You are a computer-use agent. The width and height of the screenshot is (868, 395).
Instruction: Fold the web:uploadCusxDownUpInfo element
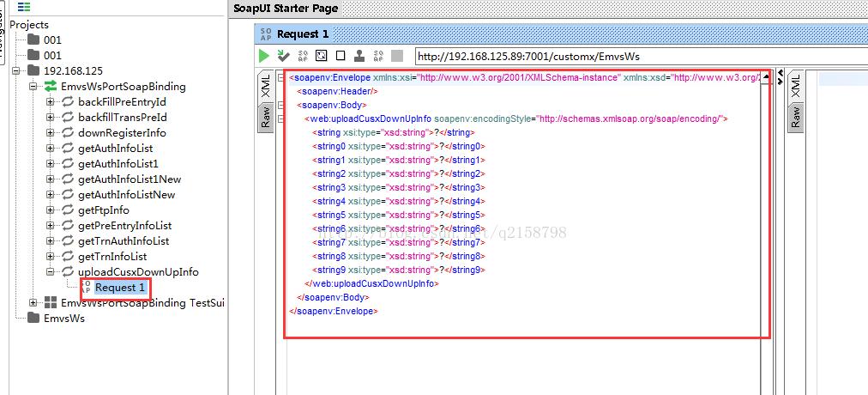point(280,118)
